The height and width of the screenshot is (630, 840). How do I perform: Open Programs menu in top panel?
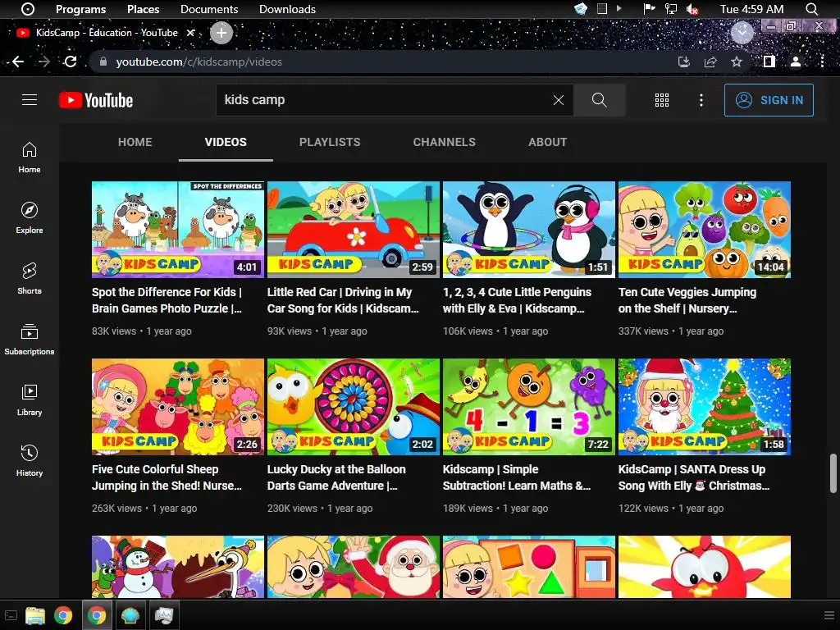(x=81, y=9)
